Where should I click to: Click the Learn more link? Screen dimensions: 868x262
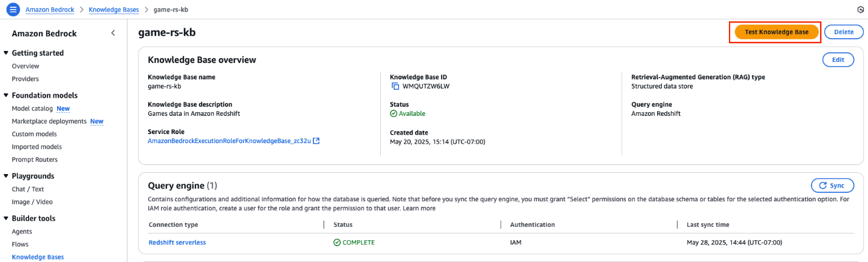[419, 208]
